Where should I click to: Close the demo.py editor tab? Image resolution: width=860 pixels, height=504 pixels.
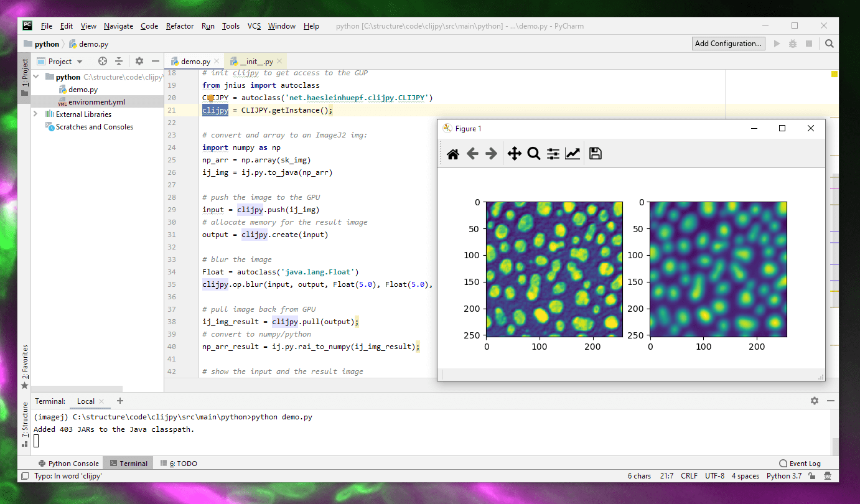click(217, 62)
